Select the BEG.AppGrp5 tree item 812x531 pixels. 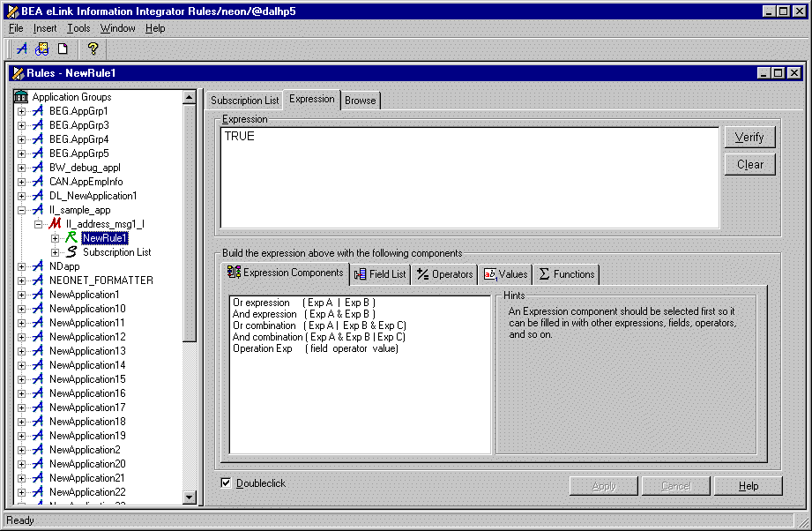tap(79, 153)
